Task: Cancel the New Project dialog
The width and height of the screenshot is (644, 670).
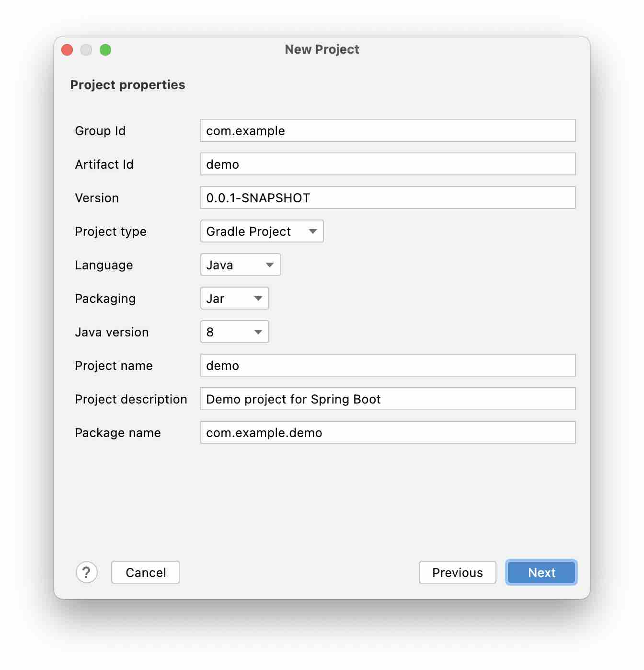Action: click(145, 572)
